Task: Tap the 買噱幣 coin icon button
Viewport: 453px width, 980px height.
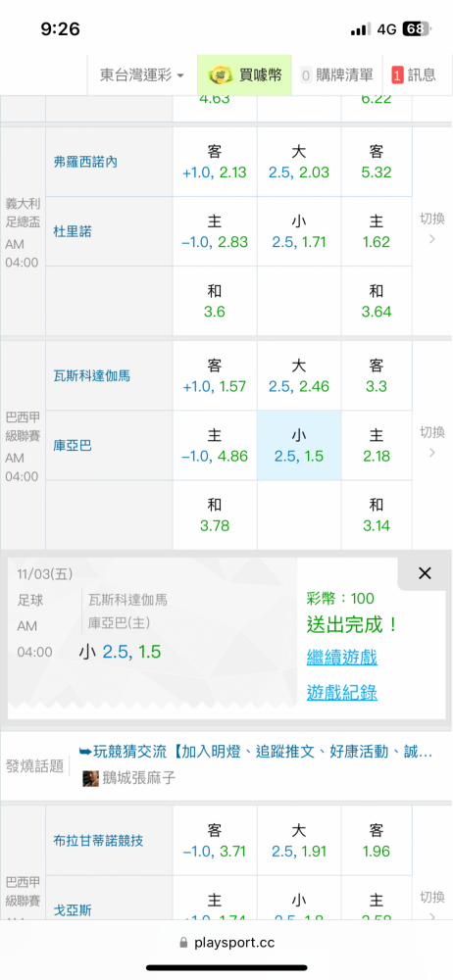Action: [x=245, y=75]
